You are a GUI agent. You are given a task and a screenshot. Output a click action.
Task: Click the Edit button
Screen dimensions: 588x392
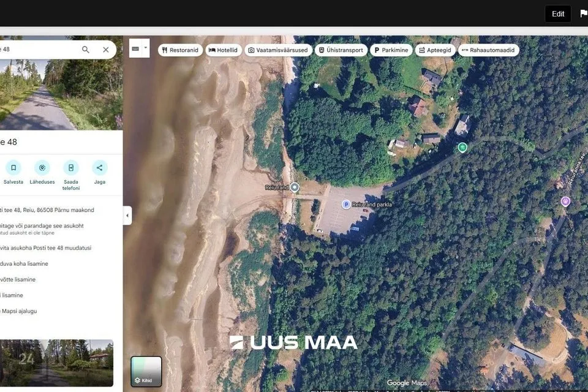558,14
